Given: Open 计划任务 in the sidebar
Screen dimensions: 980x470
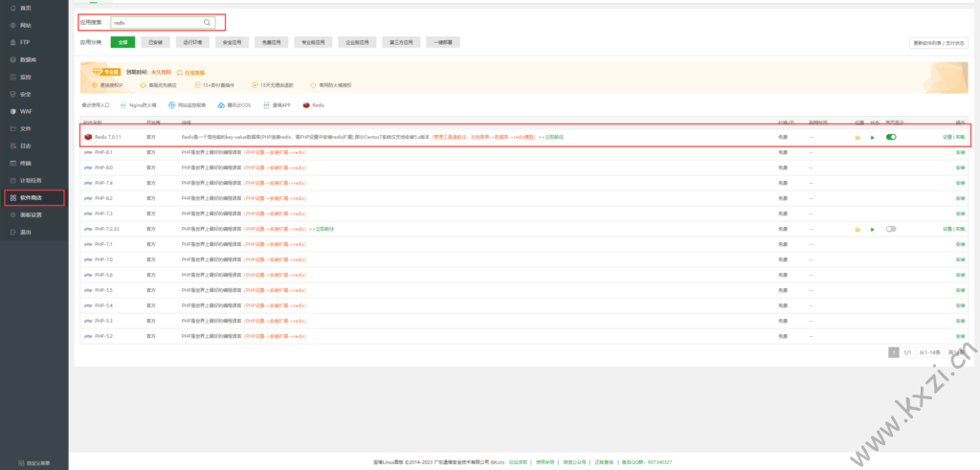Looking at the screenshot, I should tap(29, 181).
